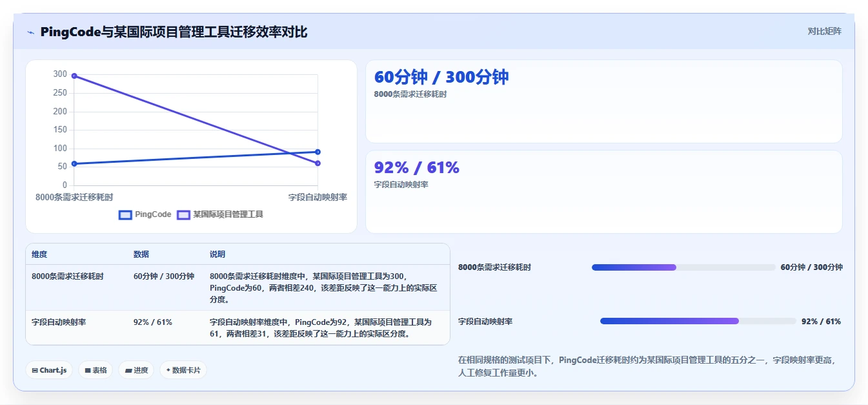Click the 数据卡片 tag chip
The width and height of the screenshot is (868, 405).
click(183, 370)
